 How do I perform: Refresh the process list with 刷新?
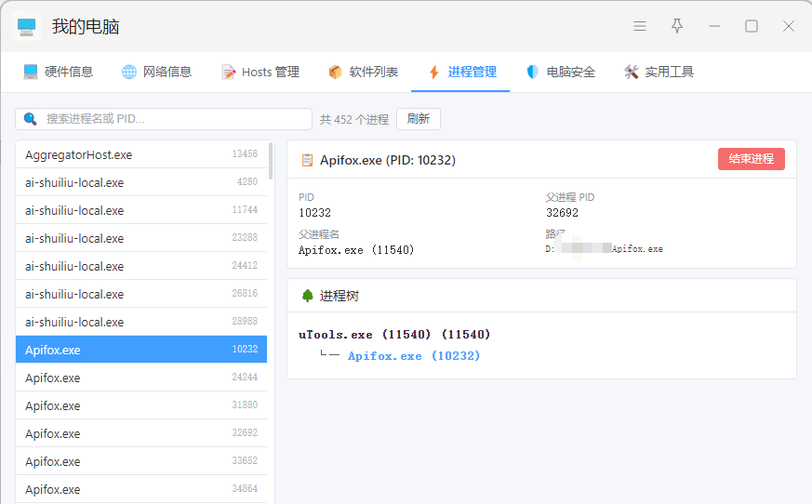tap(419, 119)
